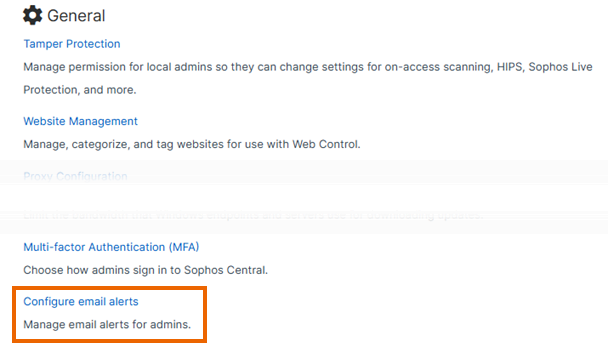Open the Tamper Protection link
This screenshot has height=364, width=608.
pos(72,44)
